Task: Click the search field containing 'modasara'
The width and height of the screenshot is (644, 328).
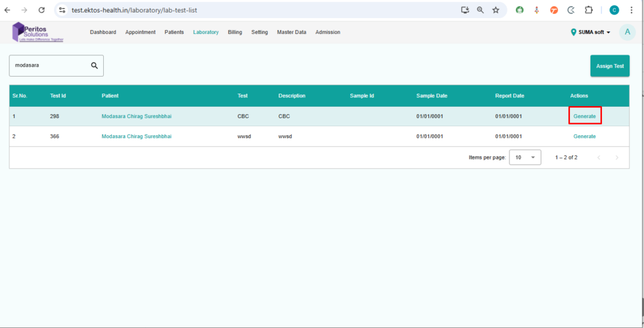Action: [x=50, y=65]
